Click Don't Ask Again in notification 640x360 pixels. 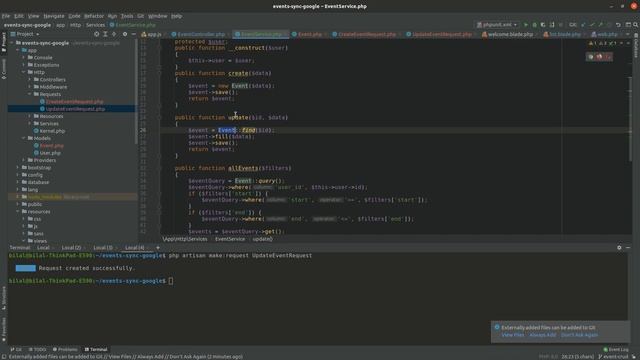click(x=579, y=335)
